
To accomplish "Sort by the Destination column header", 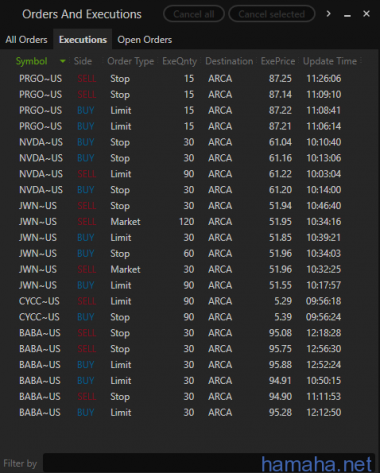I will [229, 61].
